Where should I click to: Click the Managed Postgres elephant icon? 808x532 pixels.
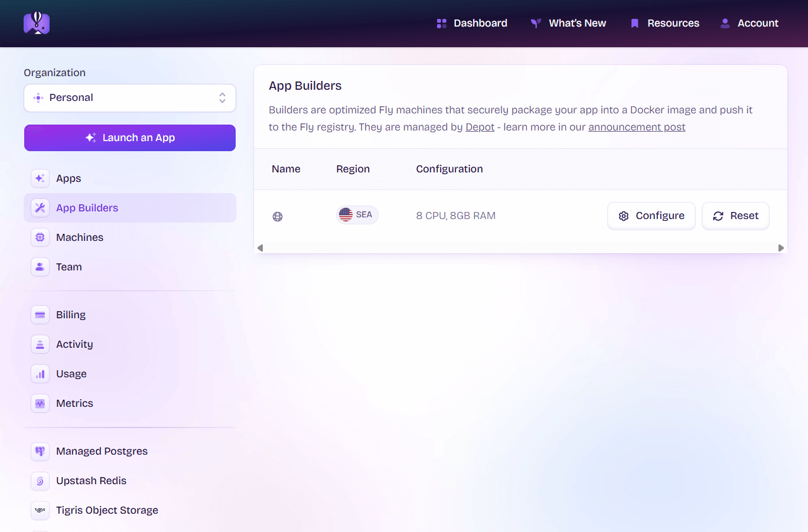click(x=40, y=451)
